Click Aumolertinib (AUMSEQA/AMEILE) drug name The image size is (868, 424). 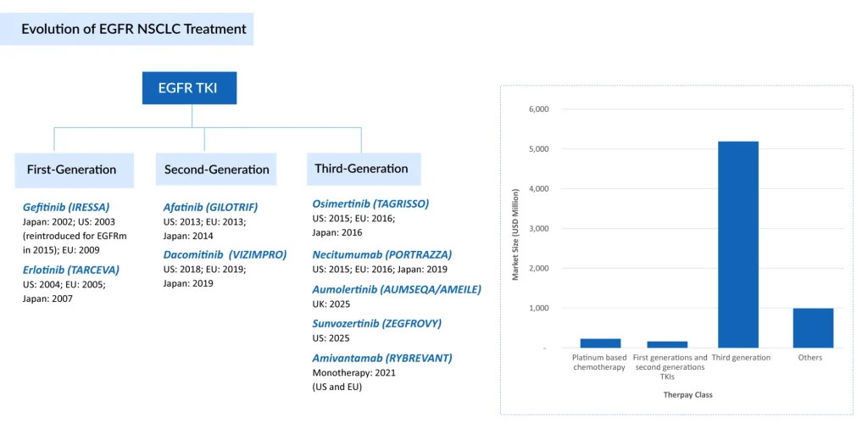click(x=397, y=289)
